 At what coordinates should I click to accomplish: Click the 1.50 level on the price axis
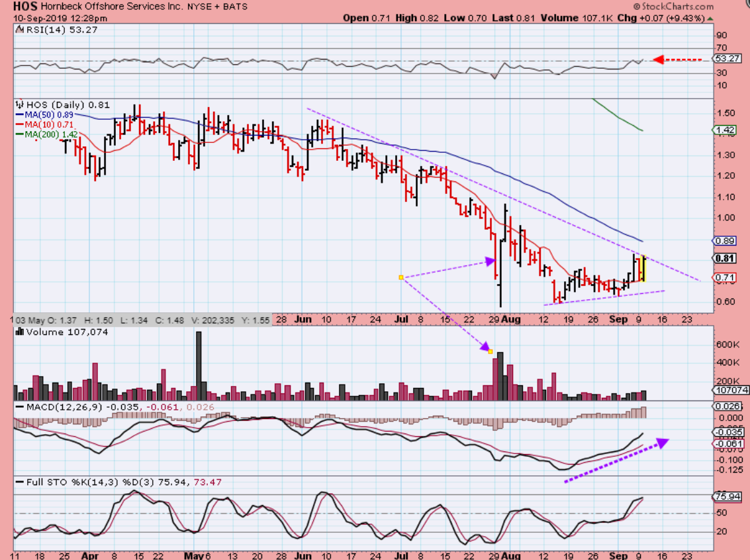726,113
